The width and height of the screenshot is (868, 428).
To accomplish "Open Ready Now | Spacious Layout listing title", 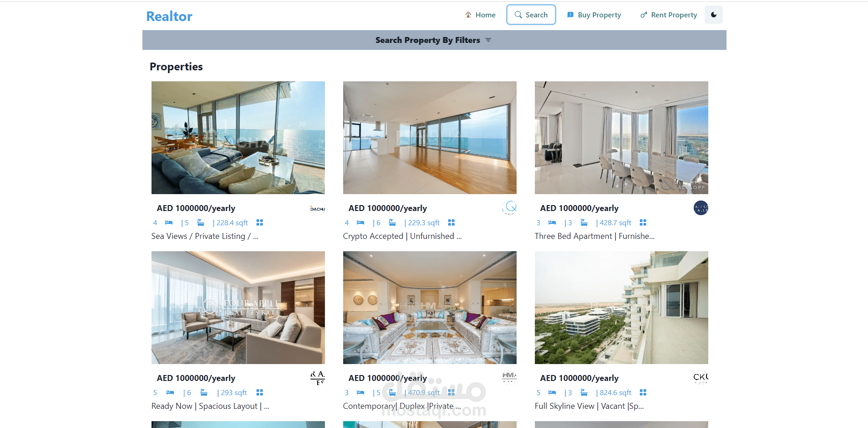I will [210, 406].
